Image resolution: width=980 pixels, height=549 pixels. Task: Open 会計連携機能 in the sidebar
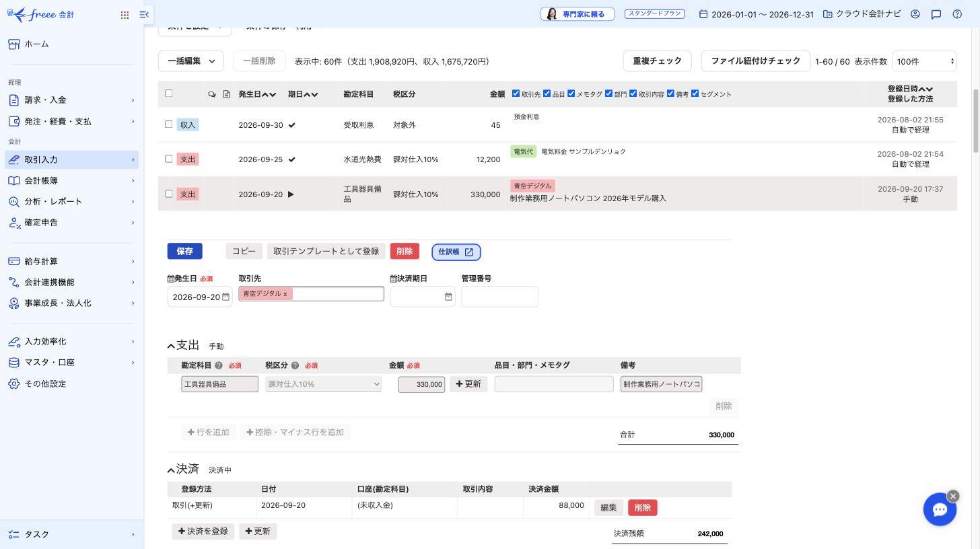72,283
